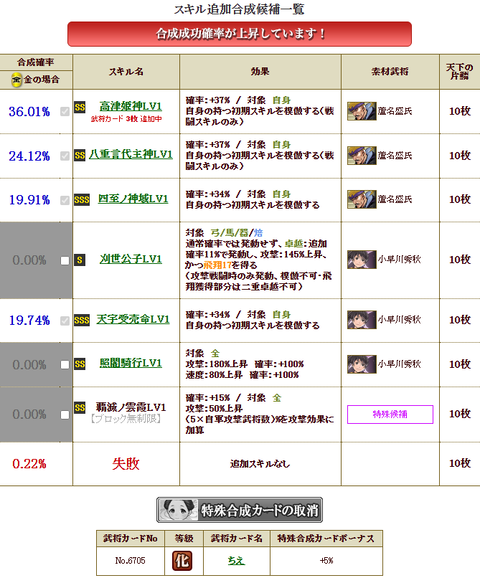Click the 19.91% synthesis rate
The width and height of the screenshot is (480, 578).
(29, 200)
